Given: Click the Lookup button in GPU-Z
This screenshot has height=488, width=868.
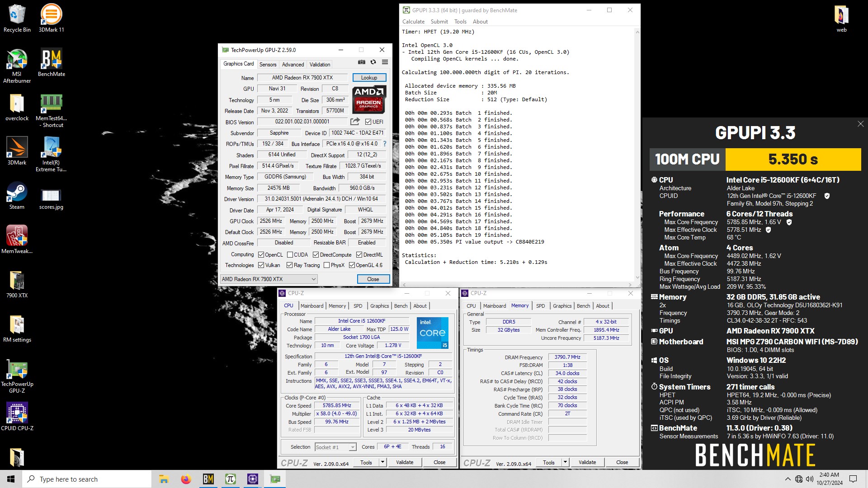Looking at the screenshot, I should click(369, 78).
